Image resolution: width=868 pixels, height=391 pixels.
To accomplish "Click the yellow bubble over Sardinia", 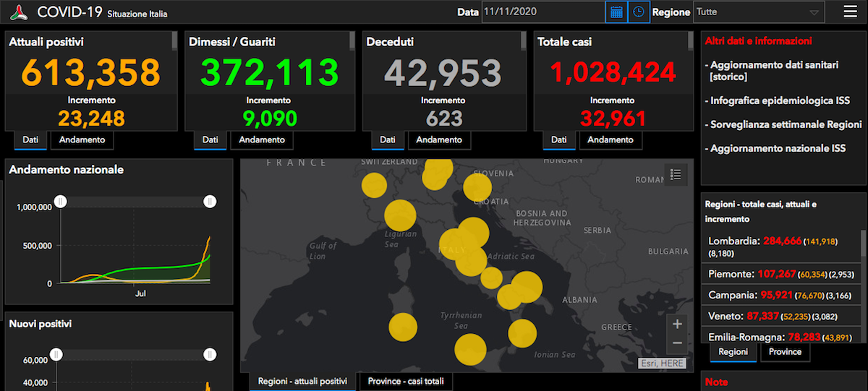I will pos(403,327).
